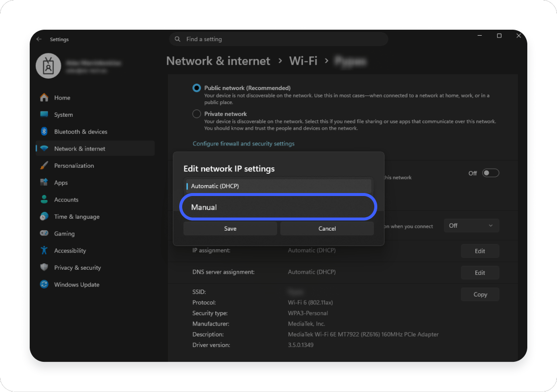Click the Accounts person icon
This screenshot has height=392, width=557.
(x=44, y=199)
